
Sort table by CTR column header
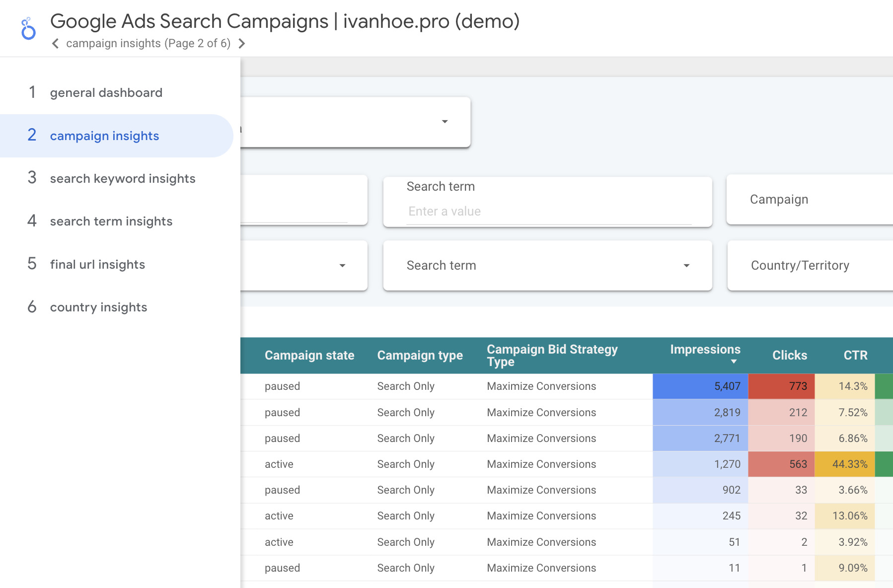tap(855, 356)
